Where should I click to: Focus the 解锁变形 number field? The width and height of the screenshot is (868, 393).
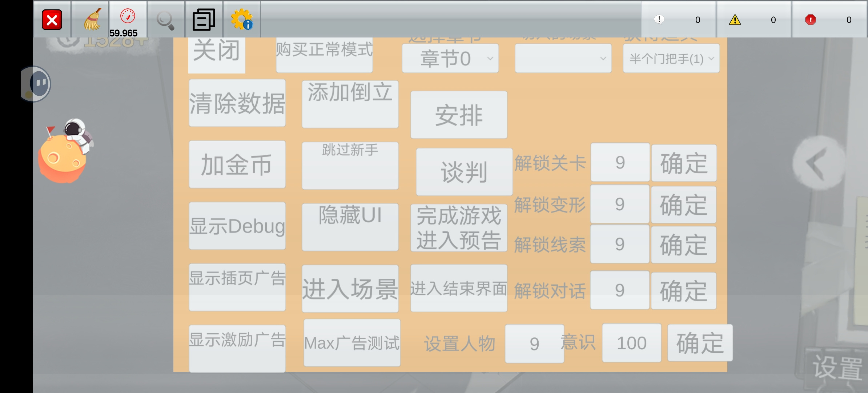(620, 204)
